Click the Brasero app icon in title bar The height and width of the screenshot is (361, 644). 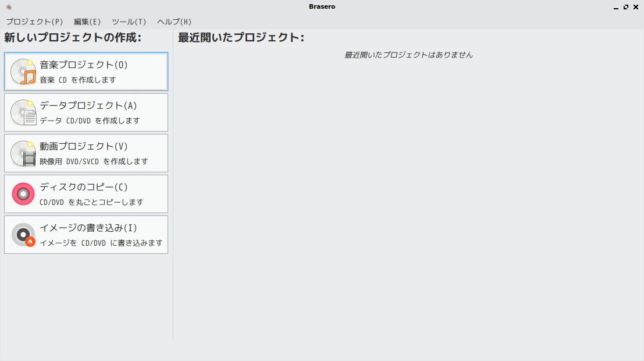coord(9,7)
